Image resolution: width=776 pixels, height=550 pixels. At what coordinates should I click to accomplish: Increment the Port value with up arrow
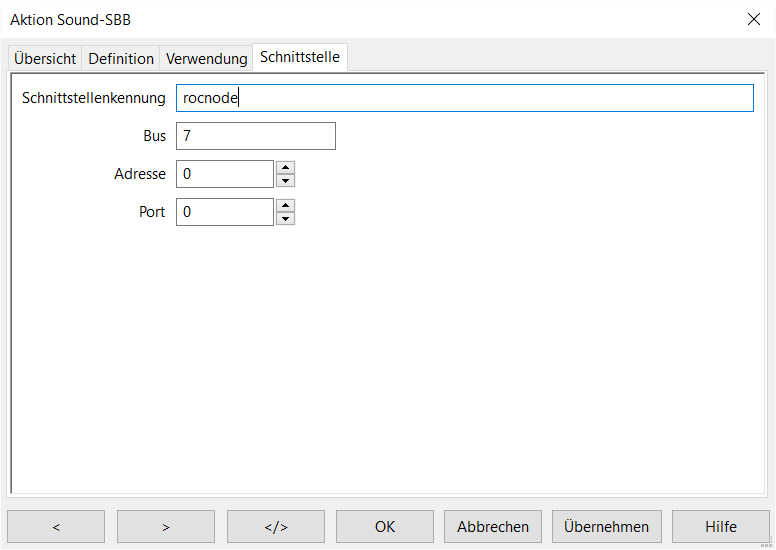285,206
